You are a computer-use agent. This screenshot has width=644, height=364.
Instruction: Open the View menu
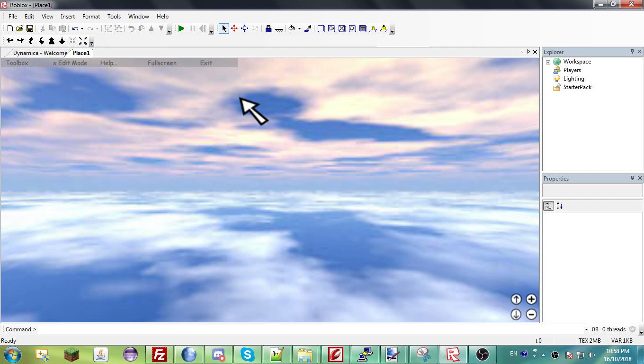click(47, 16)
